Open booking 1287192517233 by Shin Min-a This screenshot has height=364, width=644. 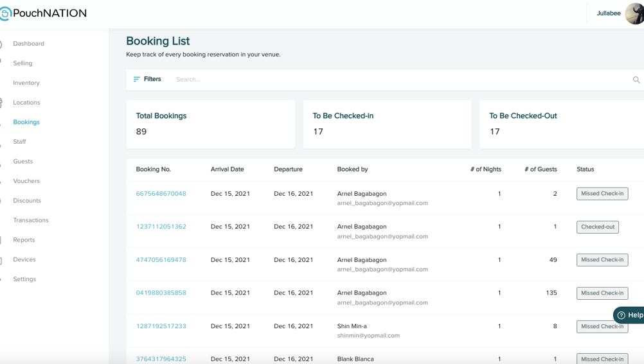(x=161, y=326)
